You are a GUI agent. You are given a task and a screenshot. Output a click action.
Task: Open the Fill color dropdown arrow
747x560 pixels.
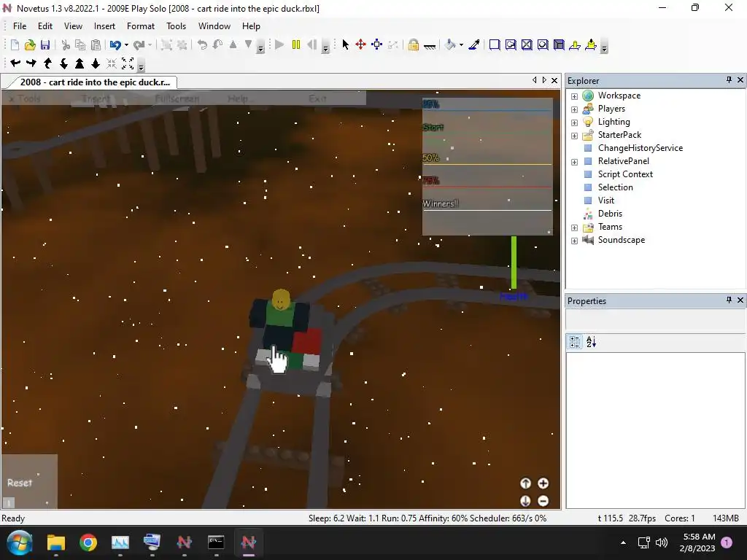click(461, 44)
